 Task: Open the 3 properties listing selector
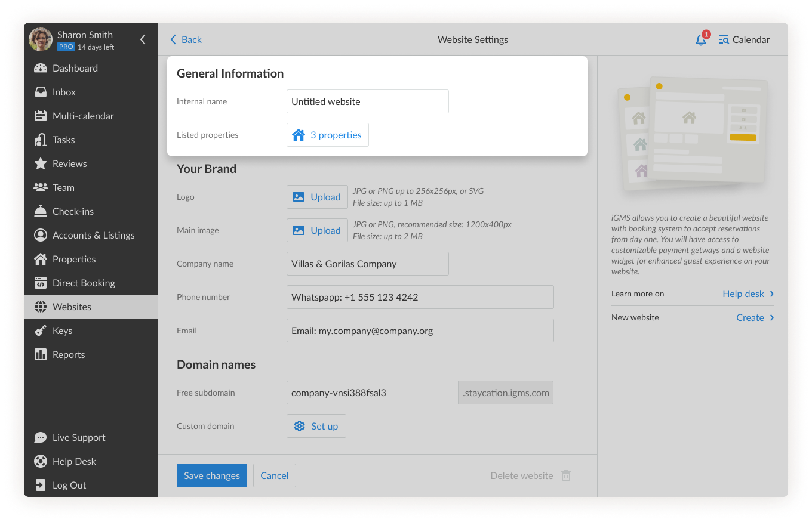(328, 135)
